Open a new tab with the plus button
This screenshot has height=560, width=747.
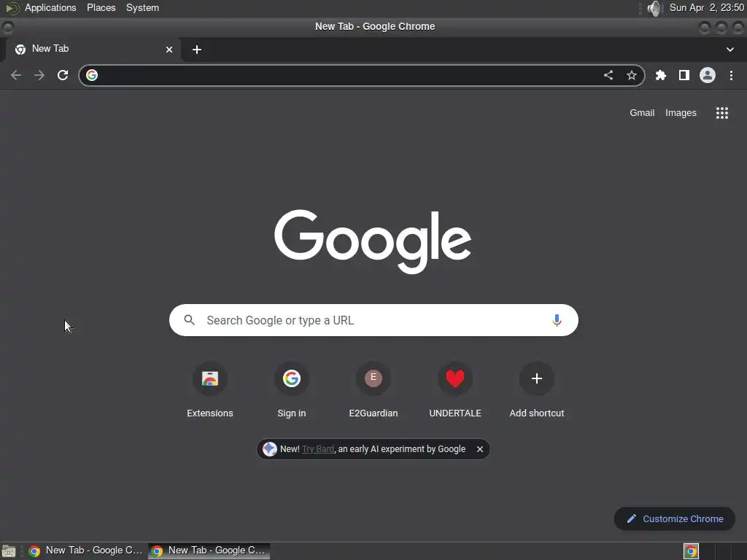[x=197, y=50]
